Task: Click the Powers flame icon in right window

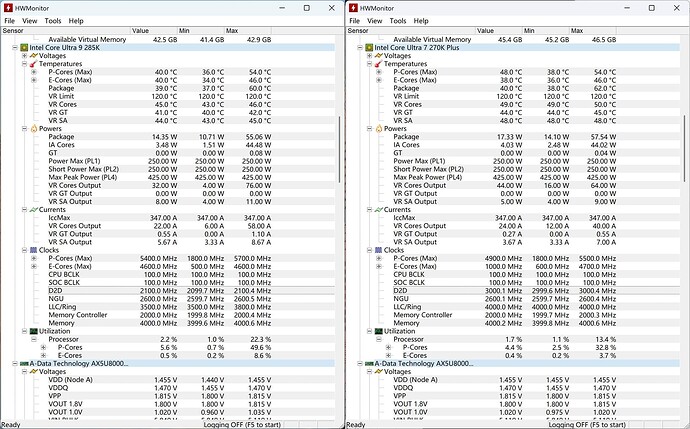Action: click(379, 128)
